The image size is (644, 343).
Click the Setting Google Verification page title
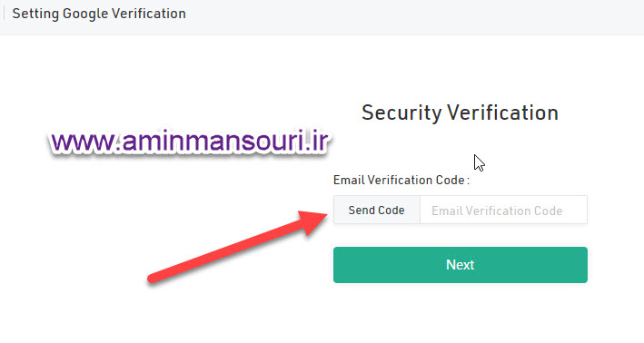[x=99, y=14]
